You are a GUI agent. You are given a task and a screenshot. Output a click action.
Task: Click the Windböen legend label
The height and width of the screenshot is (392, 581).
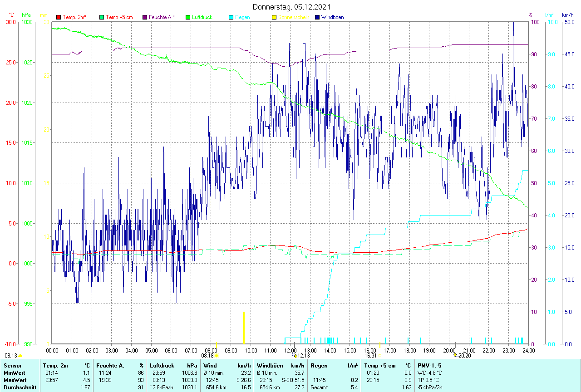[333, 17]
